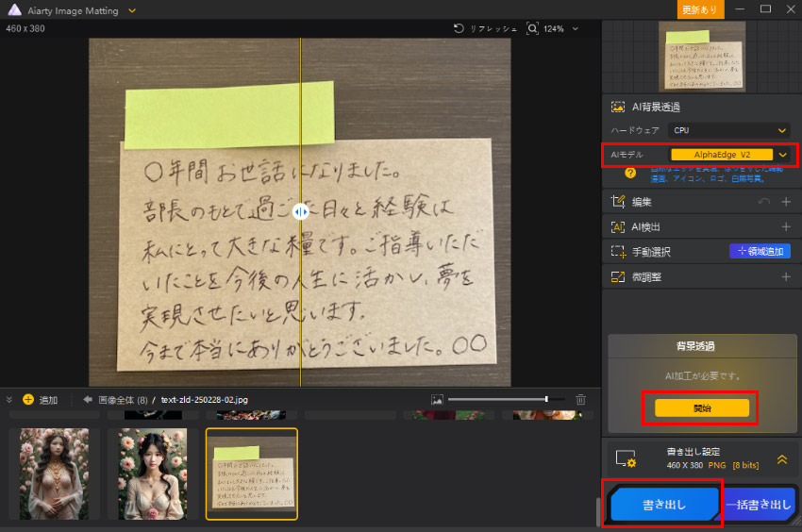Click the undo arrow in 編集 row

point(763,202)
